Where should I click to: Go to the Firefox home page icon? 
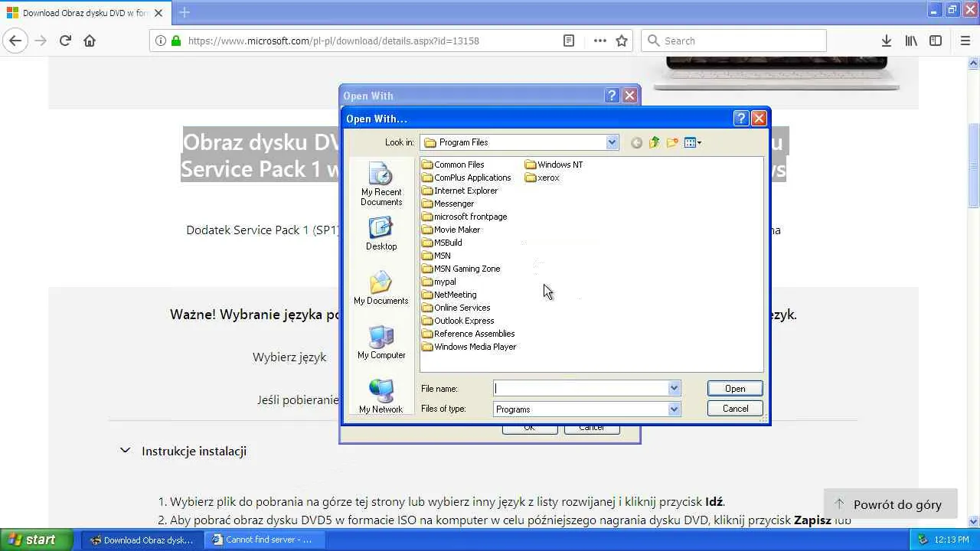tap(90, 41)
